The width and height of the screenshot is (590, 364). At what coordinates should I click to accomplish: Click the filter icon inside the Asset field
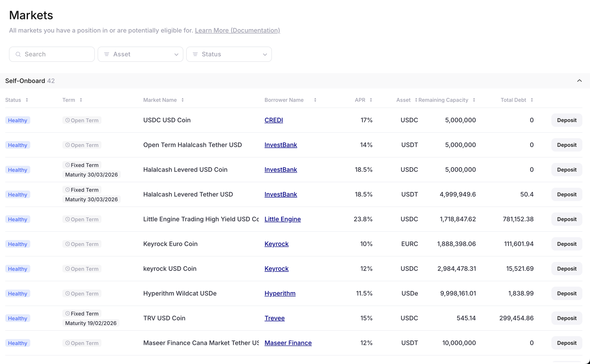107,54
